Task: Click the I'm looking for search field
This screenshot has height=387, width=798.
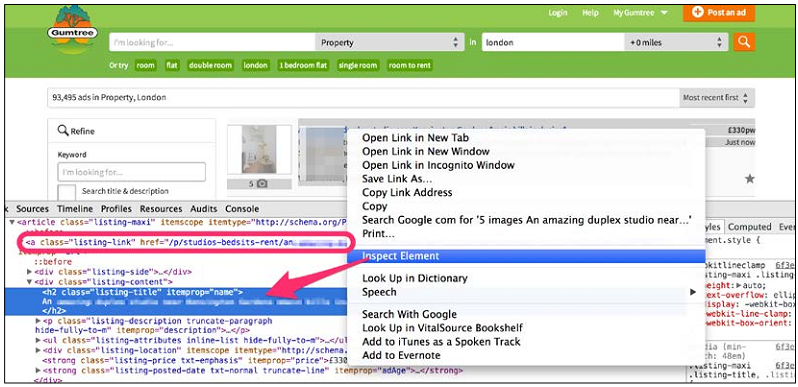Action: tap(212, 43)
